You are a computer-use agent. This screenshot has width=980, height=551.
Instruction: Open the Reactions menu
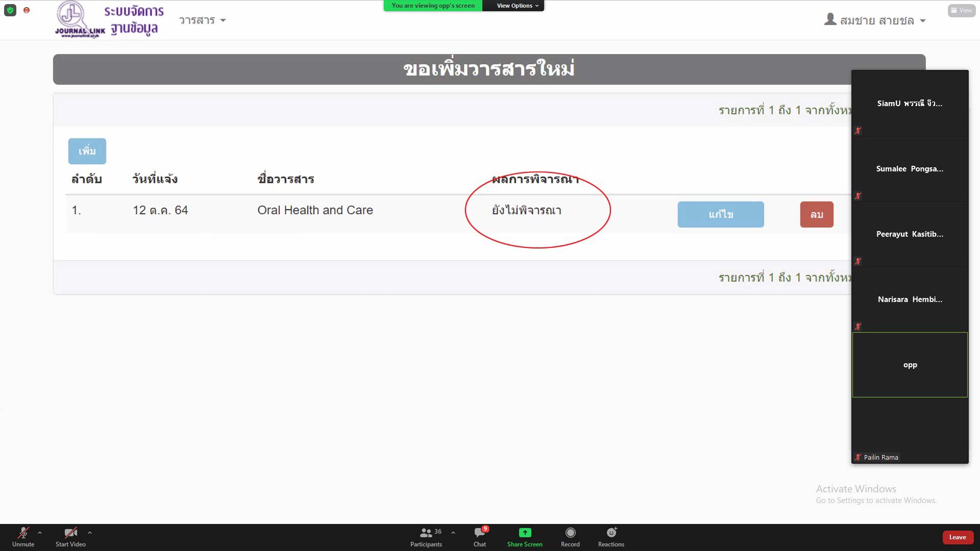611,533
